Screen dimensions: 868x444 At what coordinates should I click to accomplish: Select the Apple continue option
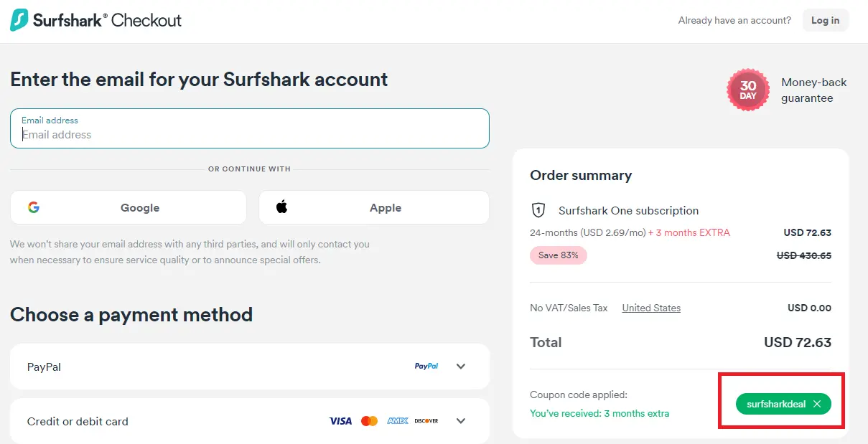pos(373,207)
